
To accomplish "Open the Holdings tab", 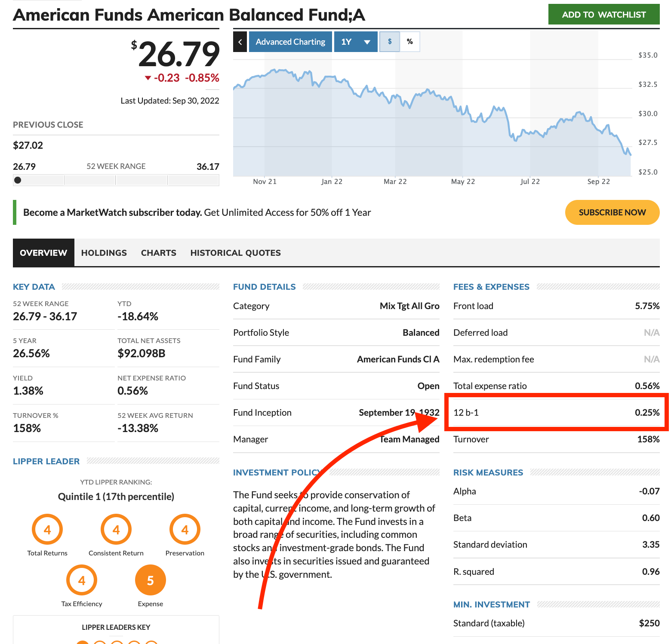I will [104, 253].
